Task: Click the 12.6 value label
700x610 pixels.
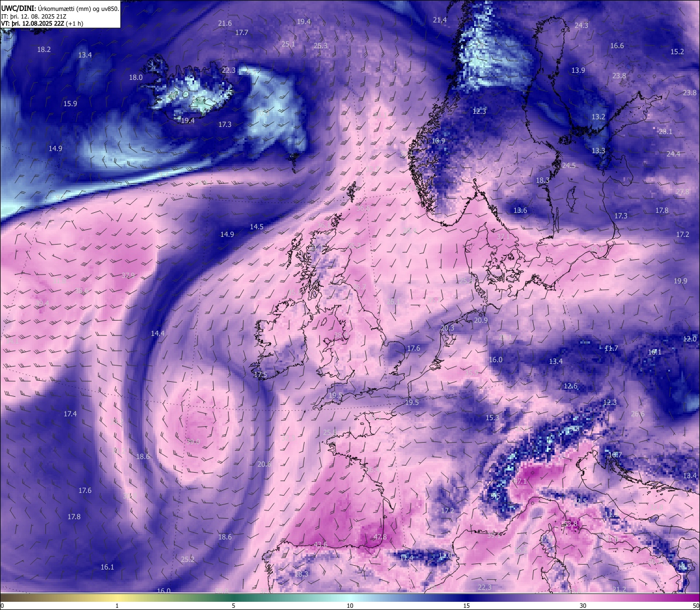Action: 570,386
